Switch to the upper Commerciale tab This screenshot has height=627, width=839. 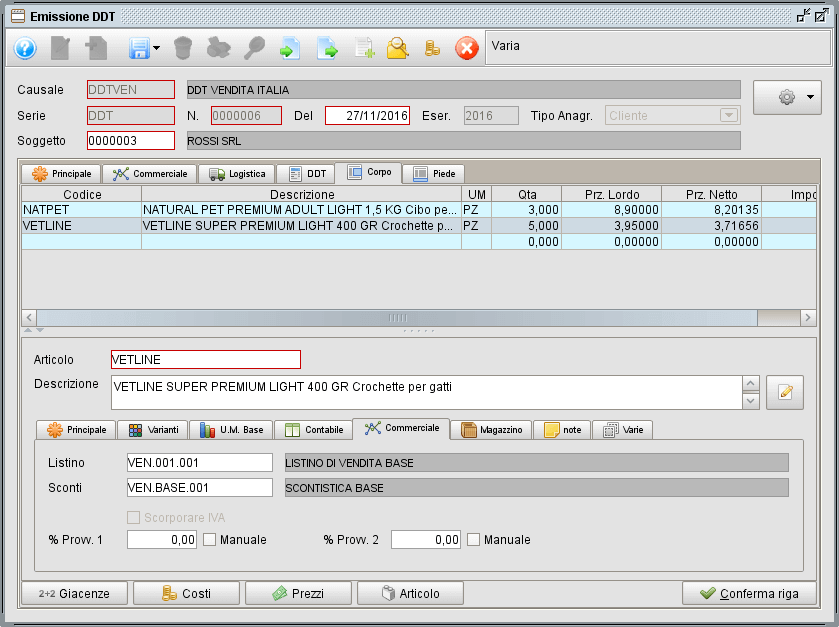150,174
